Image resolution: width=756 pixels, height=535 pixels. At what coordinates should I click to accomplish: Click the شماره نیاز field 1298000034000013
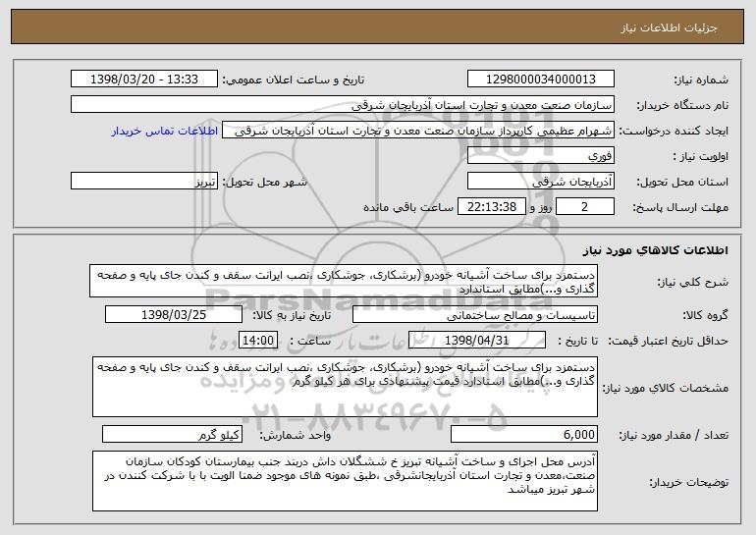(x=540, y=79)
